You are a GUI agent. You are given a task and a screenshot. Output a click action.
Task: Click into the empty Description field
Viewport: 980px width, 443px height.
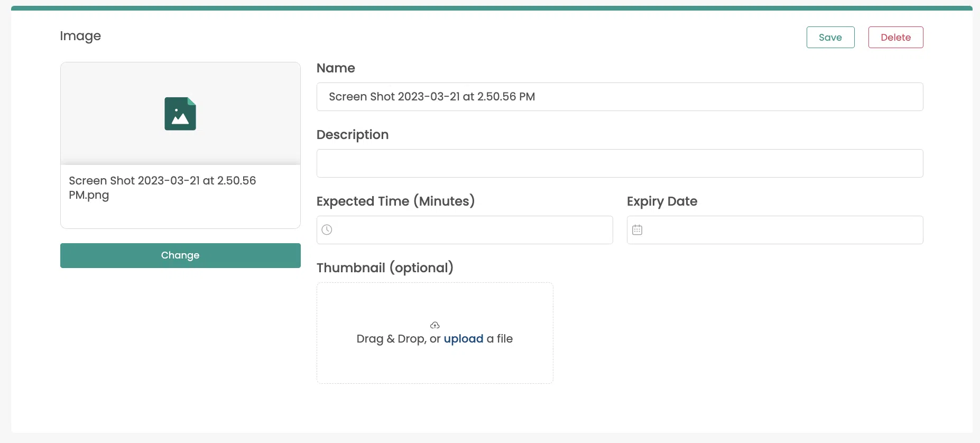(620, 163)
